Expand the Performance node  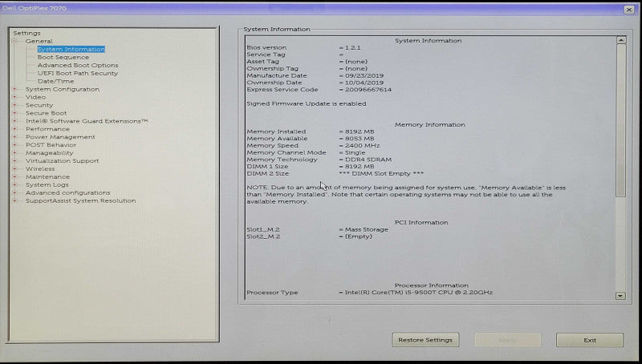point(14,129)
